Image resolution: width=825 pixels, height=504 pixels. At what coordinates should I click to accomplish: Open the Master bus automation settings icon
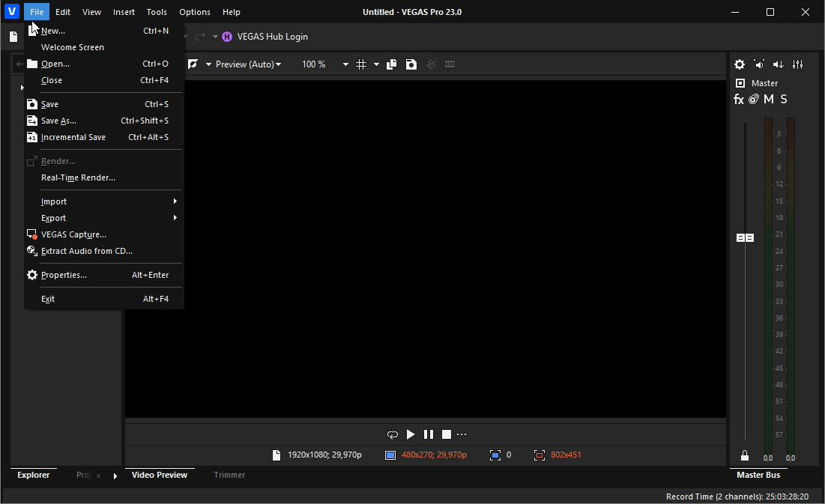point(754,100)
